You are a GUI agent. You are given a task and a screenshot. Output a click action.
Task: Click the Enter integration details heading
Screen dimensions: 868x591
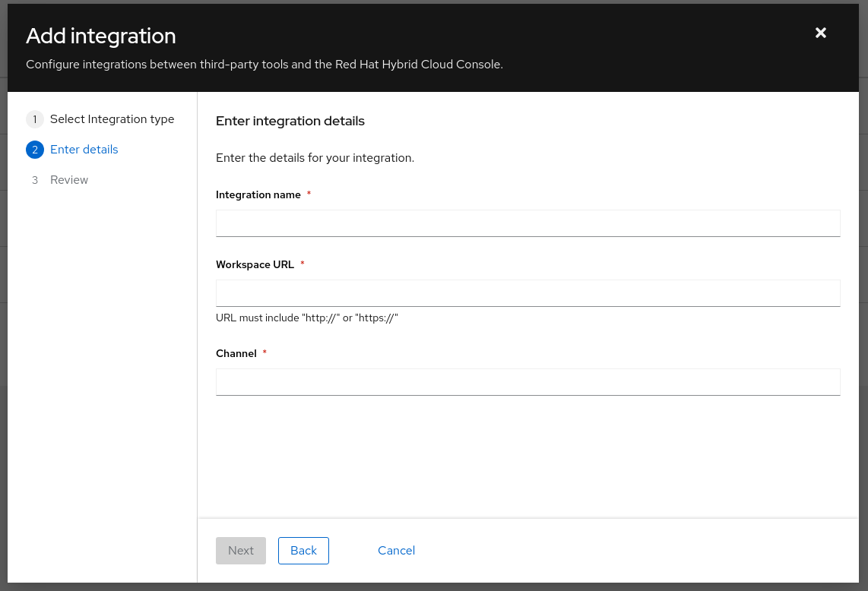coord(290,121)
